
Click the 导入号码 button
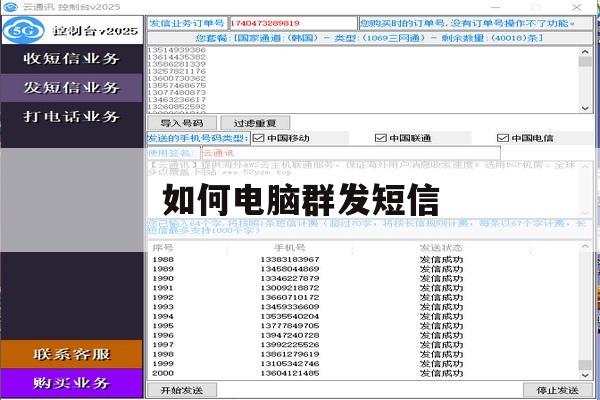tap(182, 123)
